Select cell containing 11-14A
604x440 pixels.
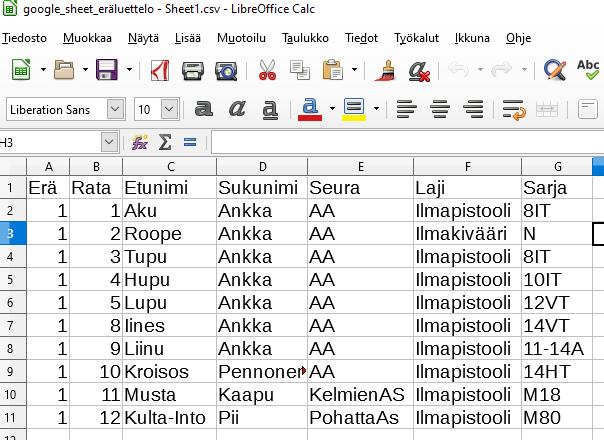point(557,349)
